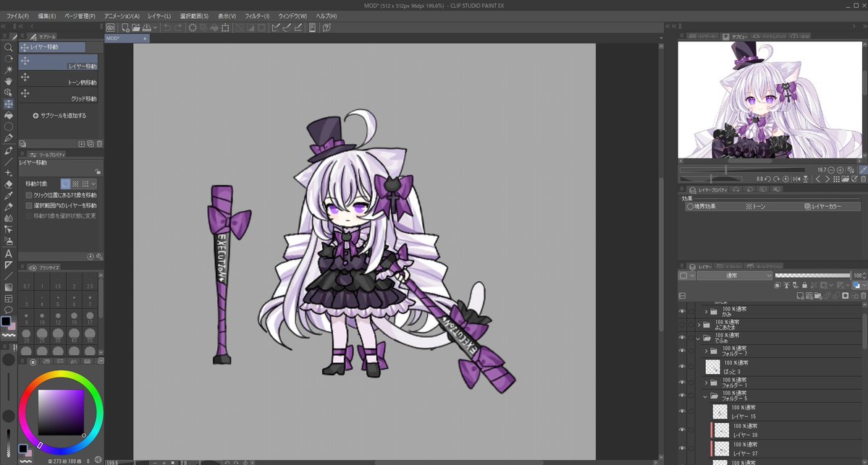Image resolution: width=868 pixels, height=465 pixels.
Task: Click the Tool property wrench settings icon
Action: (x=99, y=257)
